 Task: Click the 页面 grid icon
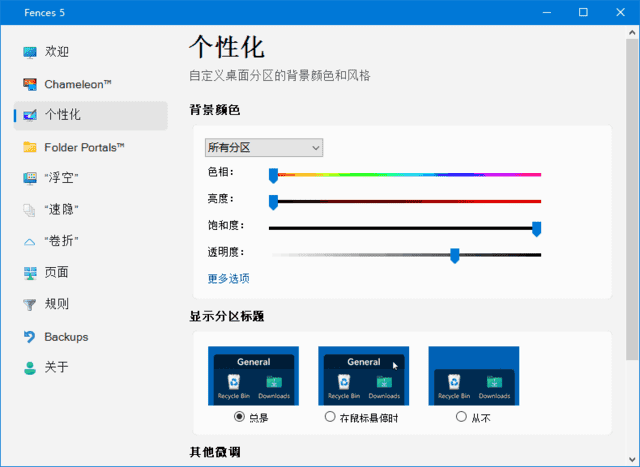point(30,273)
